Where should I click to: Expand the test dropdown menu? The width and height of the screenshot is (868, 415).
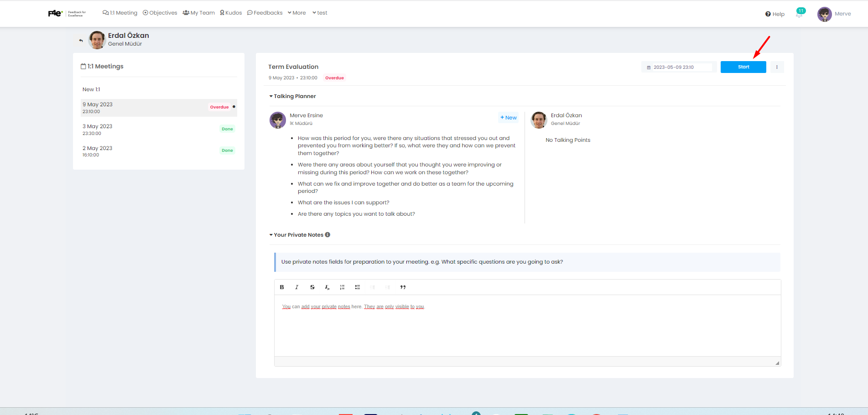coord(320,13)
